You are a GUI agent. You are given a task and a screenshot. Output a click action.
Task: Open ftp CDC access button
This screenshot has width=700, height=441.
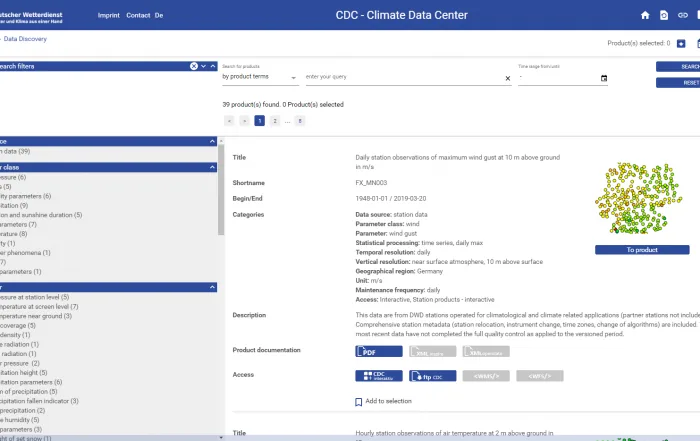pyautogui.click(x=433, y=376)
